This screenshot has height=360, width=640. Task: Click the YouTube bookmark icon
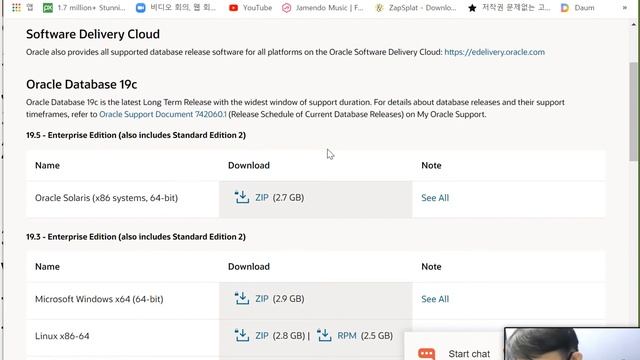(233, 8)
